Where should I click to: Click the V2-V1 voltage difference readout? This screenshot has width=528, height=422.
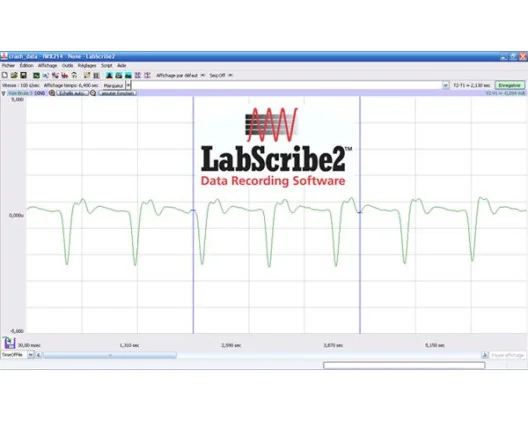point(505,93)
